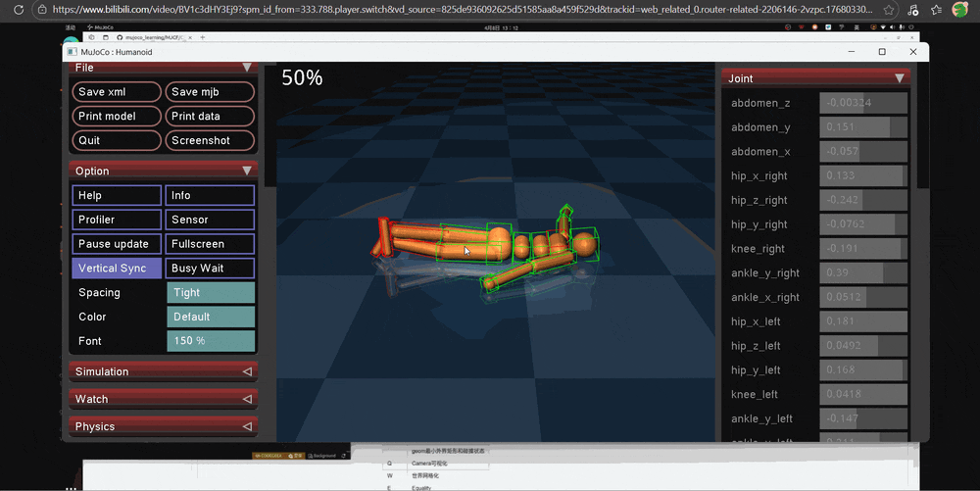The width and height of the screenshot is (980, 491).
Task: Adjust the knee_left joint slider
Action: [x=863, y=395]
